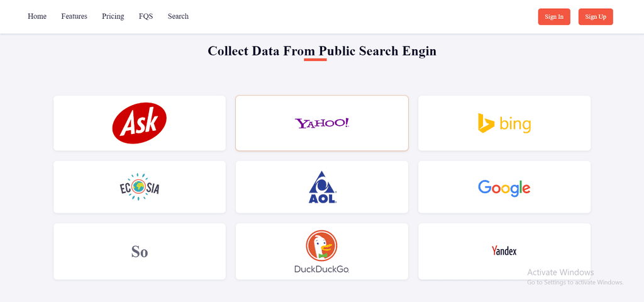This screenshot has width=644, height=302.
Task: Select the purple Yahoo! logo
Action: coord(322,123)
